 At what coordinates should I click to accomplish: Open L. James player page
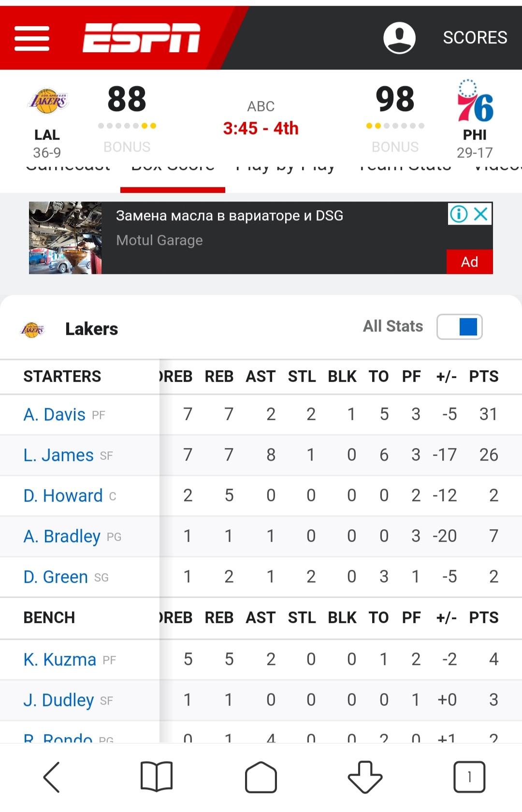coord(58,455)
